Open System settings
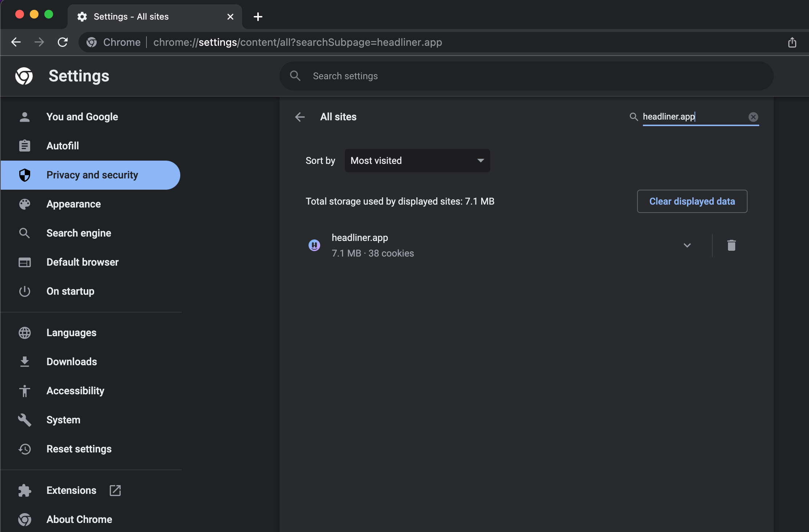 90,420
